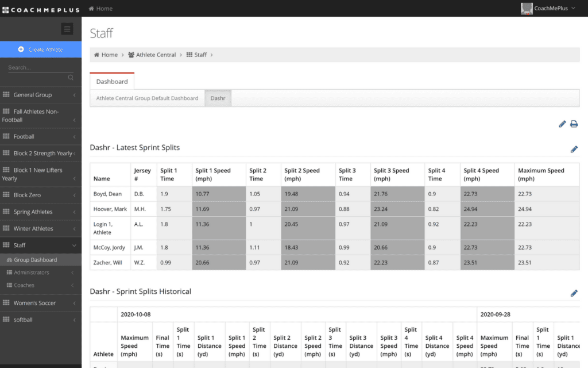This screenshot has width=588, height=368.
Task: Switch to the Dashr dashboard tab
Action: (218, 98)
